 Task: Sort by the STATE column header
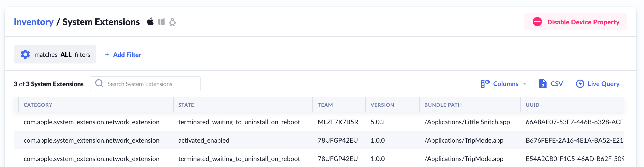[186, 105]
